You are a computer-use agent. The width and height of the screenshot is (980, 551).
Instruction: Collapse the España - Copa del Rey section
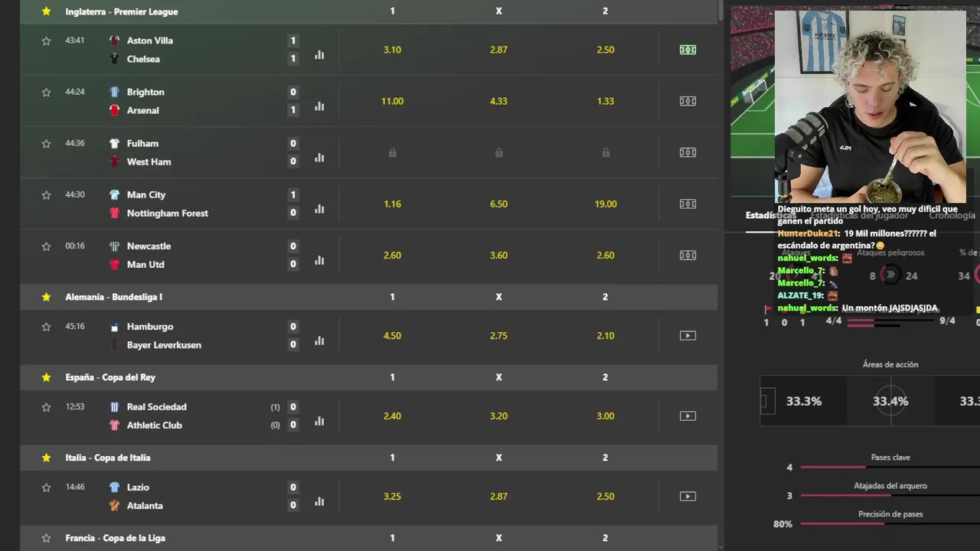click(110, 377)
